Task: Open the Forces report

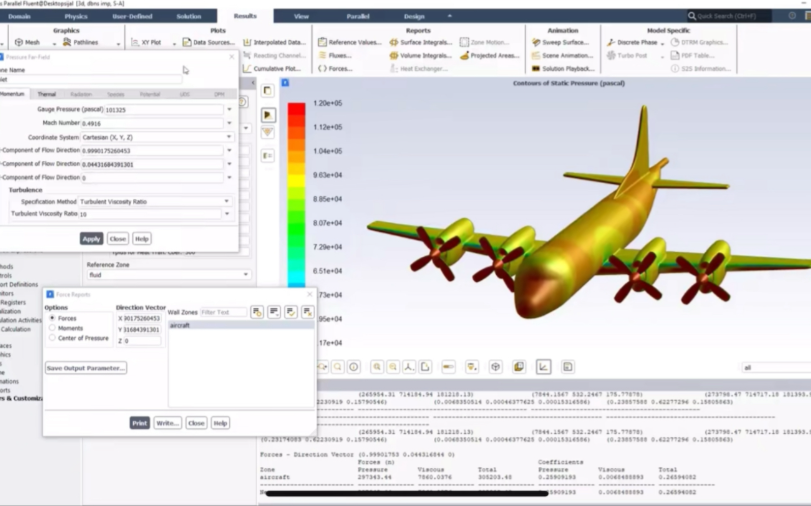Action: (335, 68)
